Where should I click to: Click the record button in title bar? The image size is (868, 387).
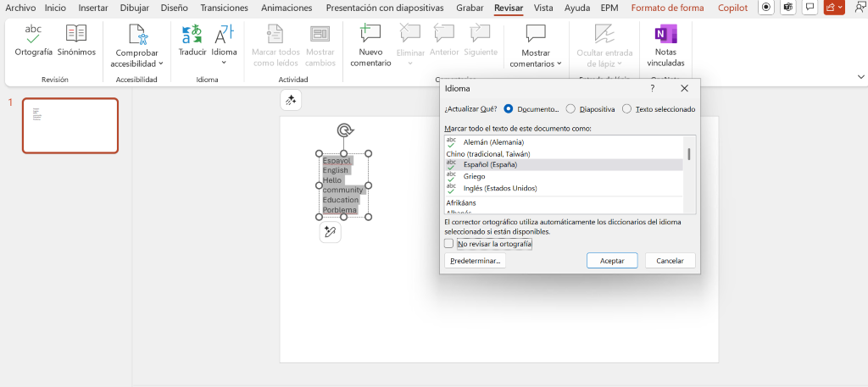[x=765, y=8]
